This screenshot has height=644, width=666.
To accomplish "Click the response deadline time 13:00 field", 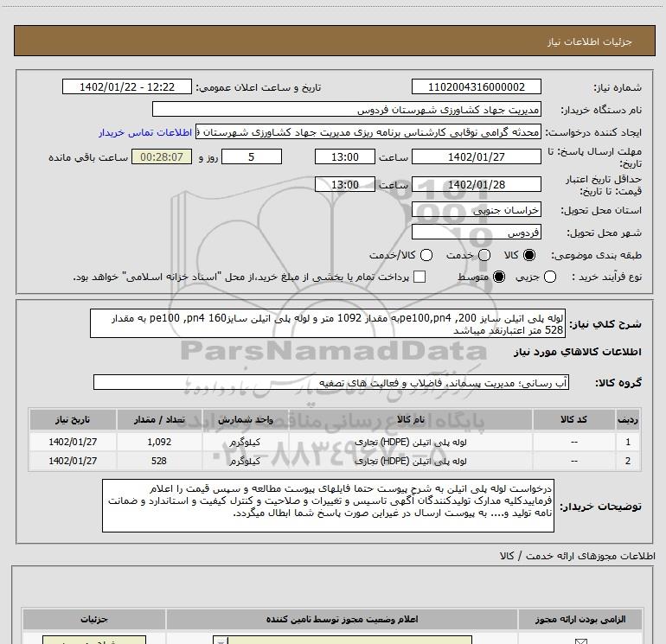I will pos(345,156).
